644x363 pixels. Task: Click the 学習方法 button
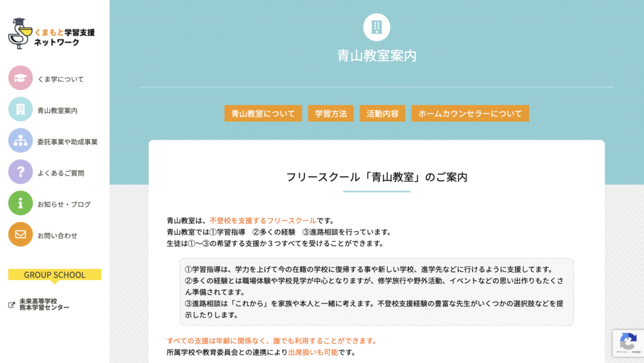point(331,113)
